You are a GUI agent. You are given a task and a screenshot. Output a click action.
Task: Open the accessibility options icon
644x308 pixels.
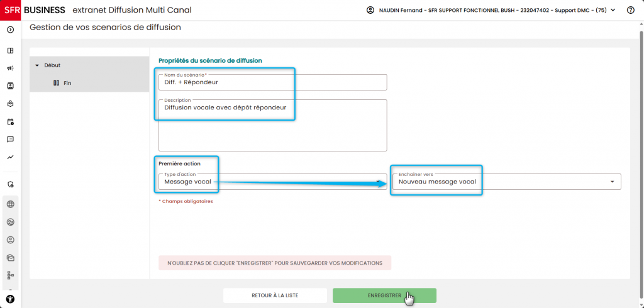[11, 299]
